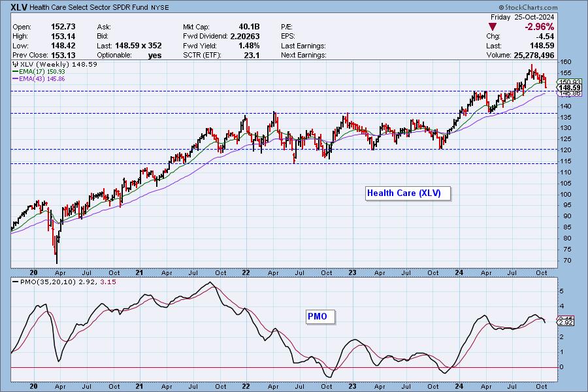This screenshot has height=392, width=588.
Task: Click the XLV (Weekly) 148.59 legend entry
Action: point(59,65)
